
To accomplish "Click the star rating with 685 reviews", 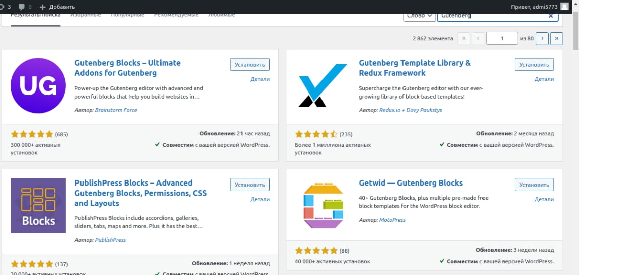I will coord(32,134).
